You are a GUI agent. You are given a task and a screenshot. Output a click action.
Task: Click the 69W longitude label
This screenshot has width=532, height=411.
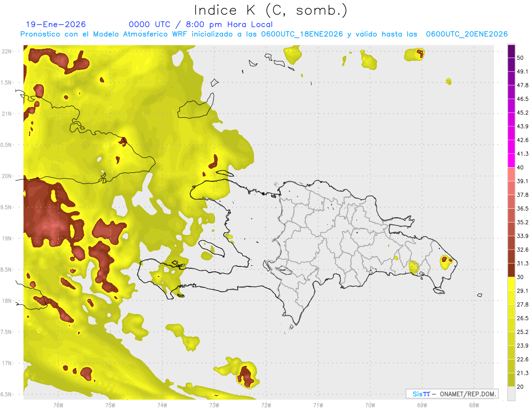[422, 405]
